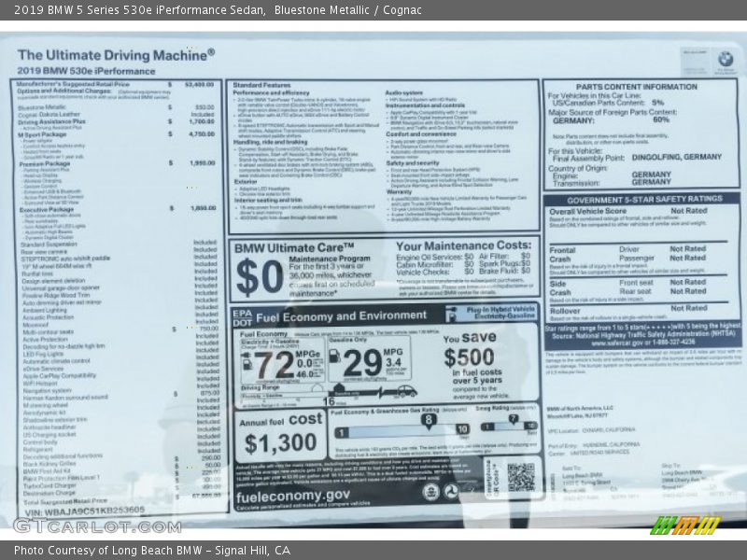
Task: Click the M stripes logo bottom right
Action: (x=684, y=525)
